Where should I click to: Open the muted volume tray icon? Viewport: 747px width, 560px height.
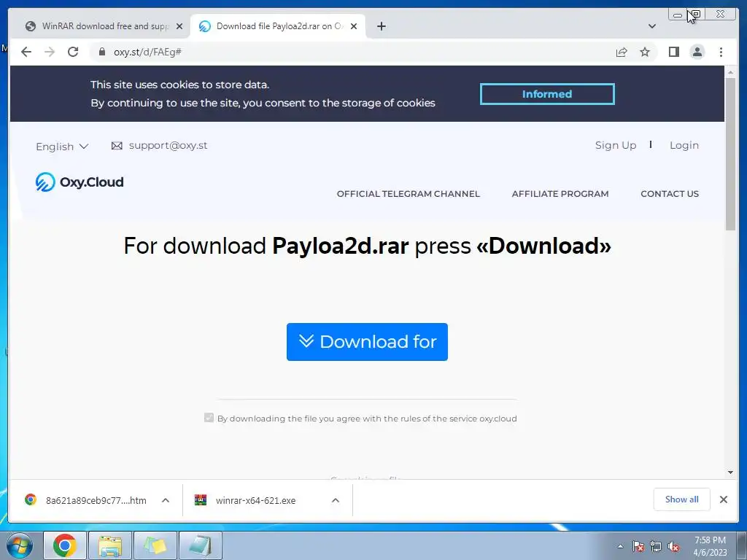(x=673, y=546)
